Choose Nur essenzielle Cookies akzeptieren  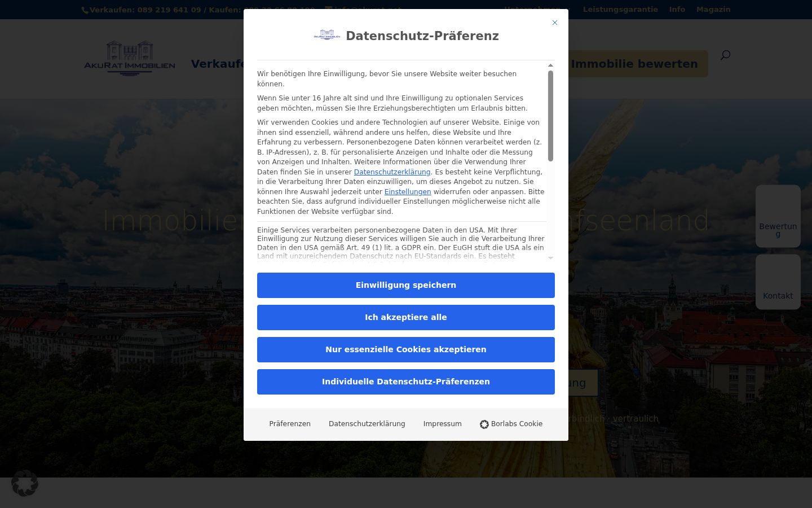406,349
